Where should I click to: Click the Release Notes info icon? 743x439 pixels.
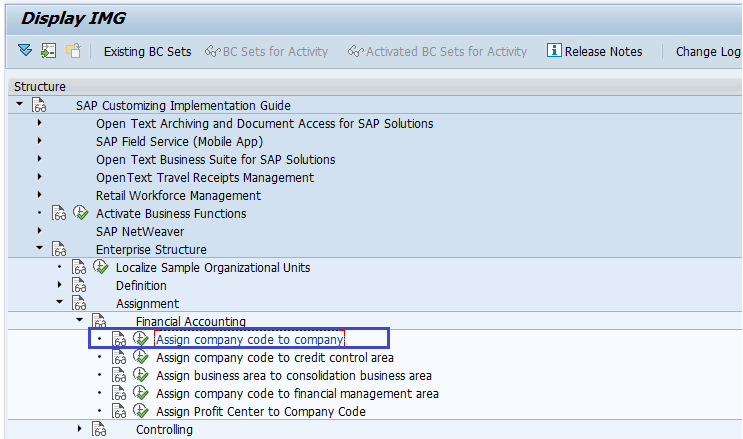(x=554, y=50)
